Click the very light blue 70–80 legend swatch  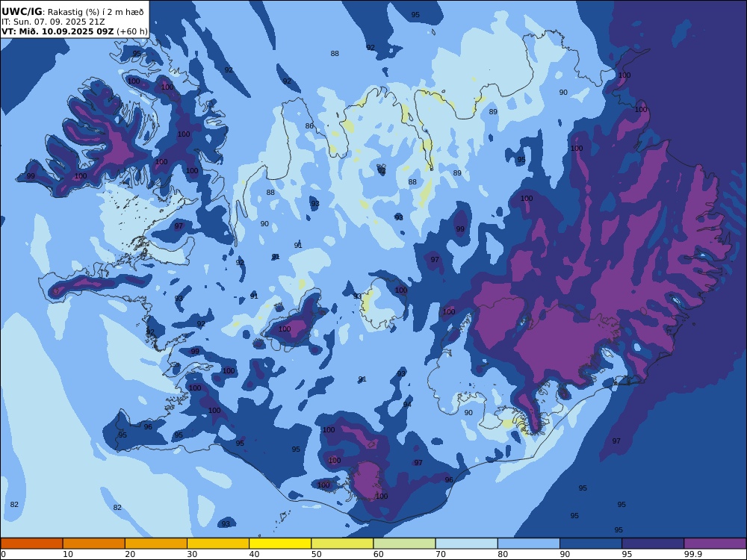coord(467,544)
